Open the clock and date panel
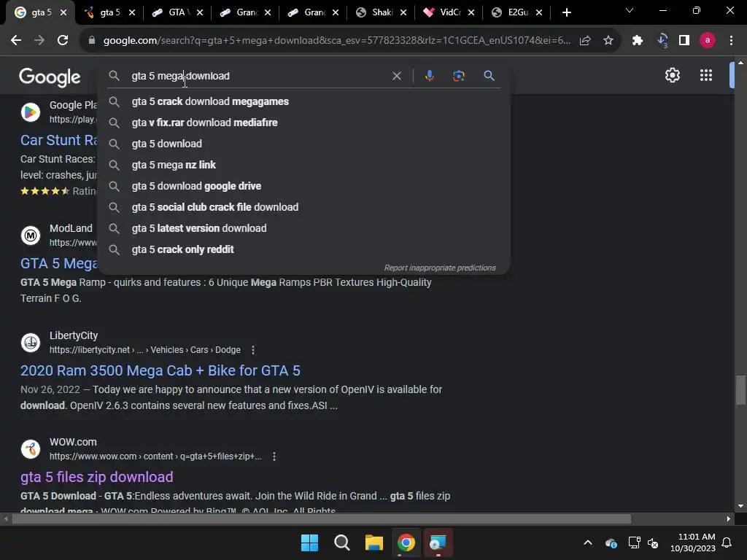The image size is (747, 560). 693,542
